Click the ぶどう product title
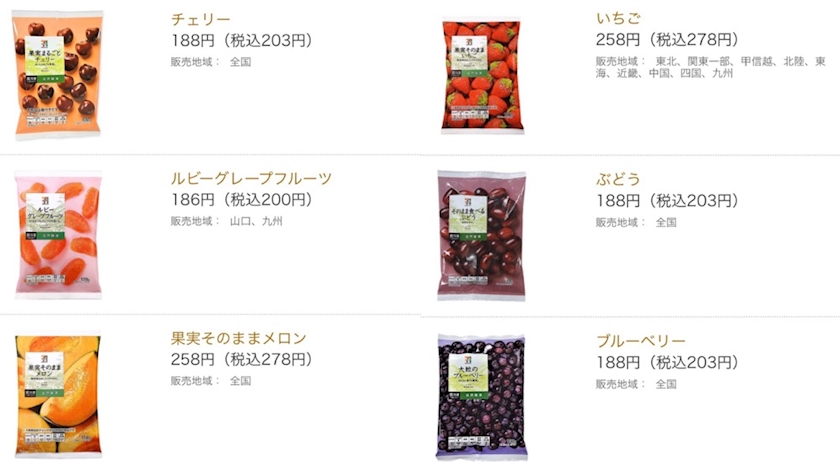The width and height of the screenshot is (840, 471). click(618, 179)
